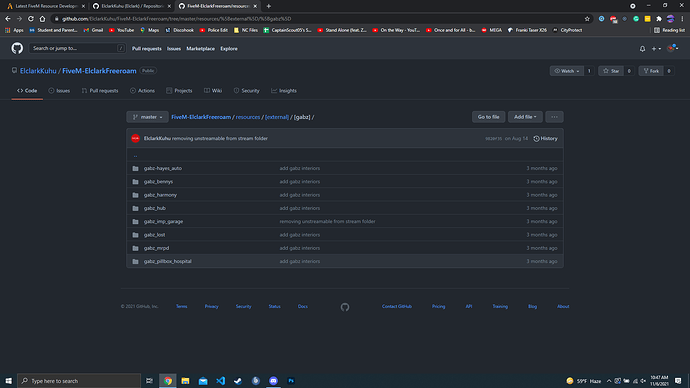Open Task View in the taskbar
The width and height of the screenshot is (690, 388).
[150, 381]
